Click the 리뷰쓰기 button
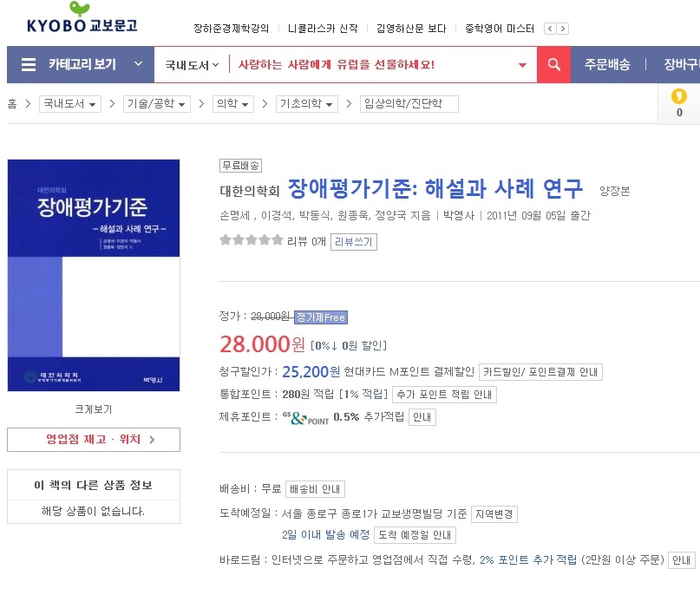 (354, 242)
